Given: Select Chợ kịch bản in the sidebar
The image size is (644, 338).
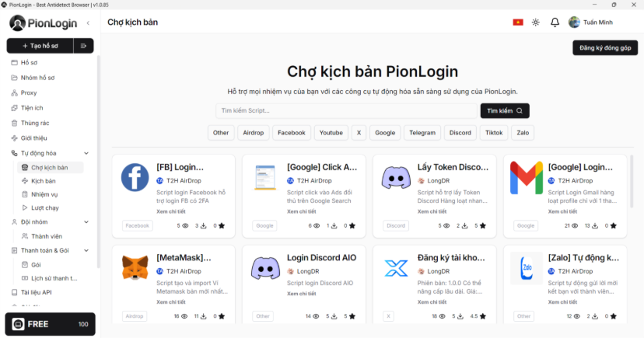Looking at the screenshot, I should pyautogui.click(x=51, y=167).
